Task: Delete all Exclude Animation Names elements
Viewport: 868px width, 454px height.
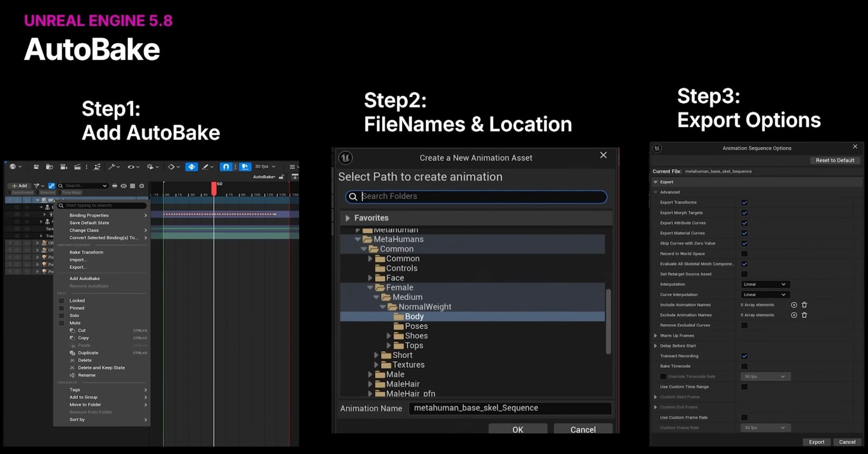Action: (x=804, y=315)
